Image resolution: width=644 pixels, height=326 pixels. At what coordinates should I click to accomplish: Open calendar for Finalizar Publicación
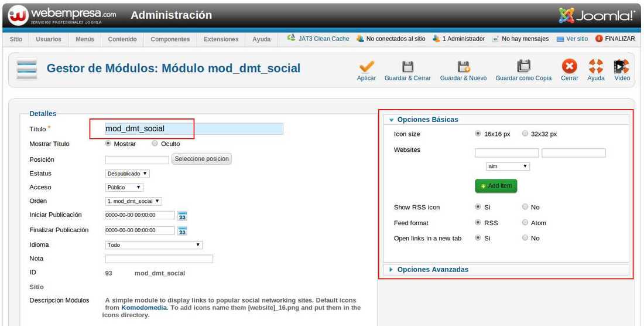[x=182, y=230]
